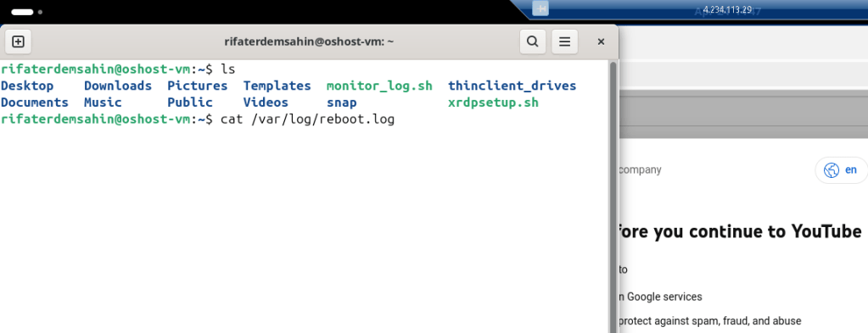The image size is (868, 333).
Task: Open the en language selector in browser
Action: tap(842, 170)
